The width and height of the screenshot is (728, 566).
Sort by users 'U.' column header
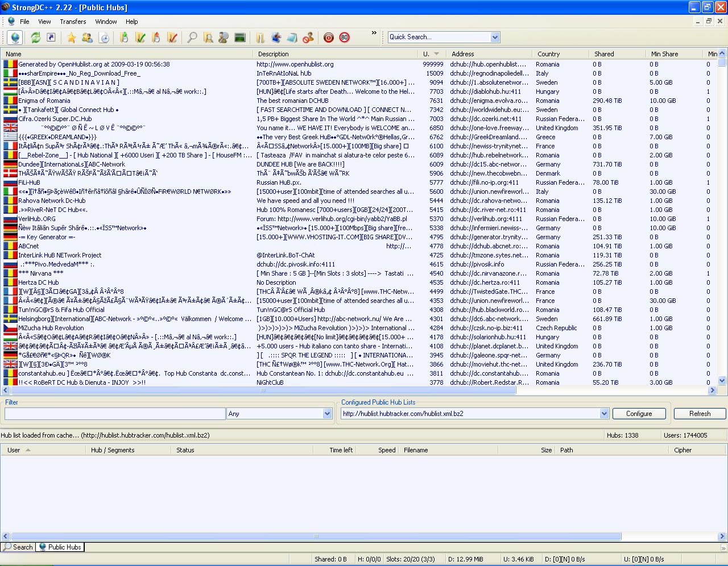click(433, 54)
